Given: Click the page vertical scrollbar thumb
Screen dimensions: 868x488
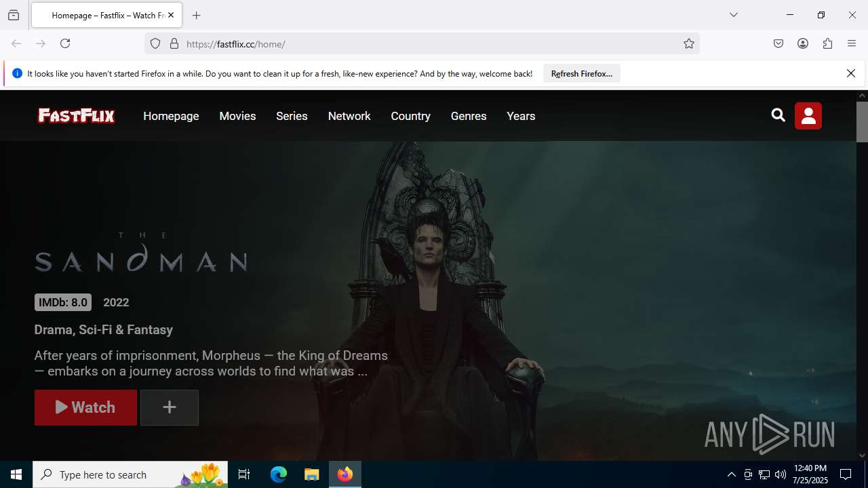Looking at the screenshot, I should click(862, 122).
